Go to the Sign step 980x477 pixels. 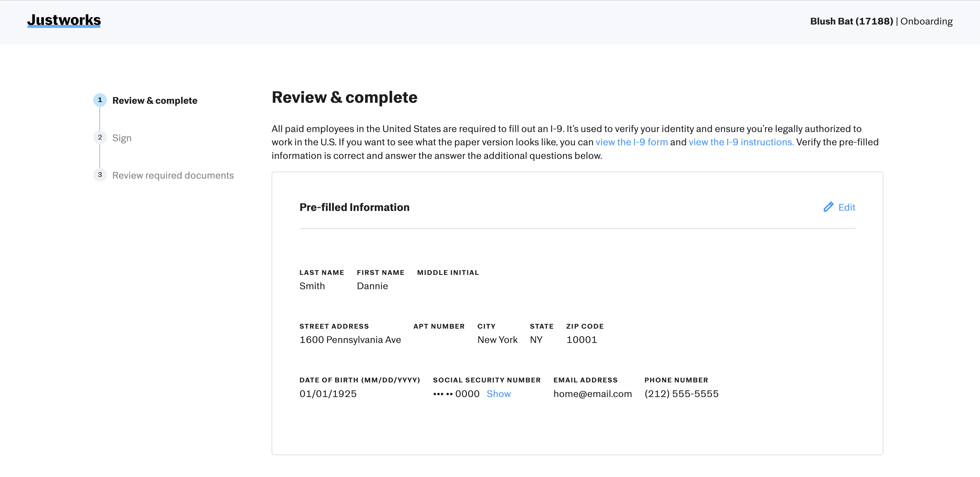pyautogui.click(x=122, y=138)
